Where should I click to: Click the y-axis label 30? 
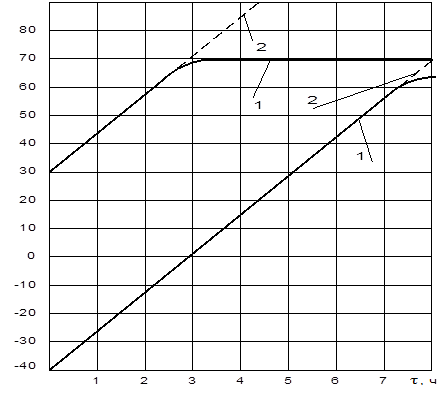pyautogui.click(x=27, y=171)
